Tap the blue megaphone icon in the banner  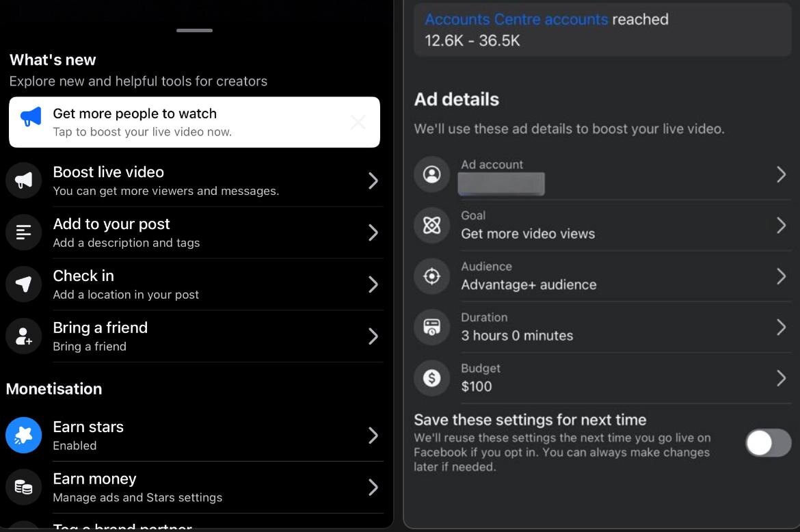31,117
